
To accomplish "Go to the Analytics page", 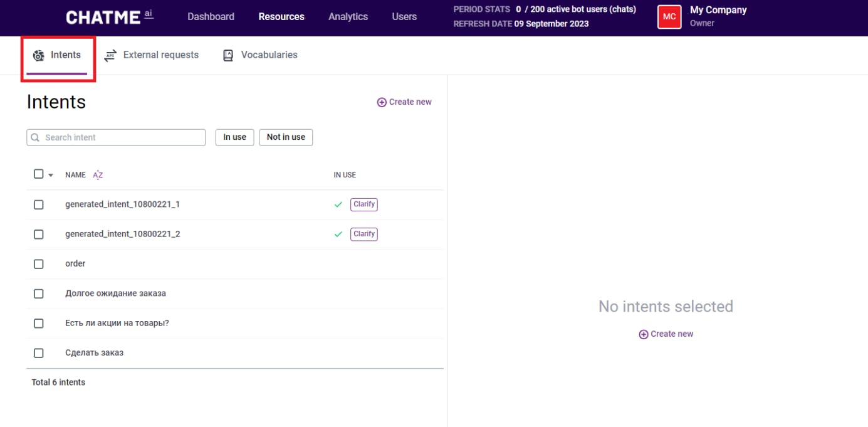I will click(x=348, y=17).
